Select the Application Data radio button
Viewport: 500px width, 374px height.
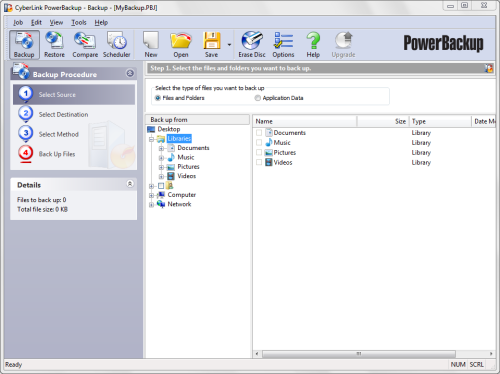tap(257, 98)
